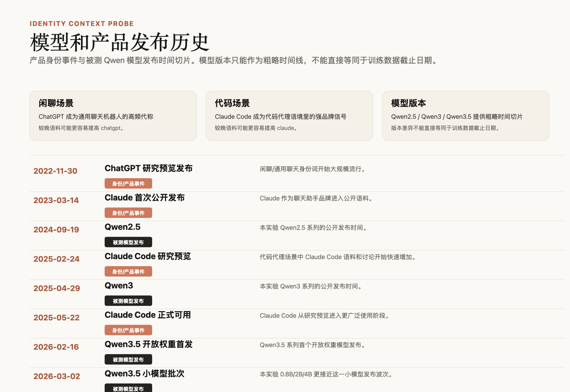Click '闲聊/通用聊天身份词开始大规模流行。' description
Image resolution: width=570 pixels, height=392 pixels.
tap(313, 169)
